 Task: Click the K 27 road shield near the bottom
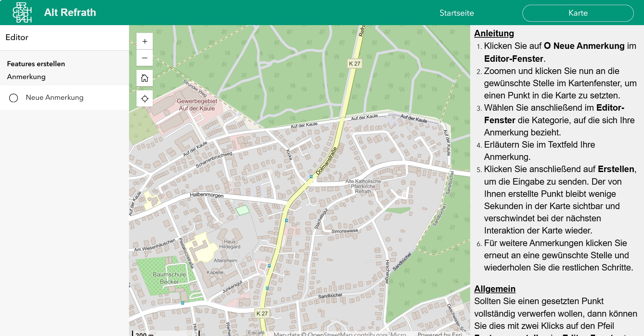coord(262,313)
